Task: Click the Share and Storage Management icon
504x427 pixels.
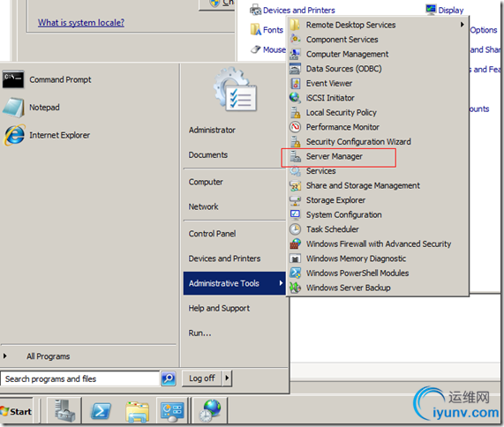Action: tap(295, 185)
